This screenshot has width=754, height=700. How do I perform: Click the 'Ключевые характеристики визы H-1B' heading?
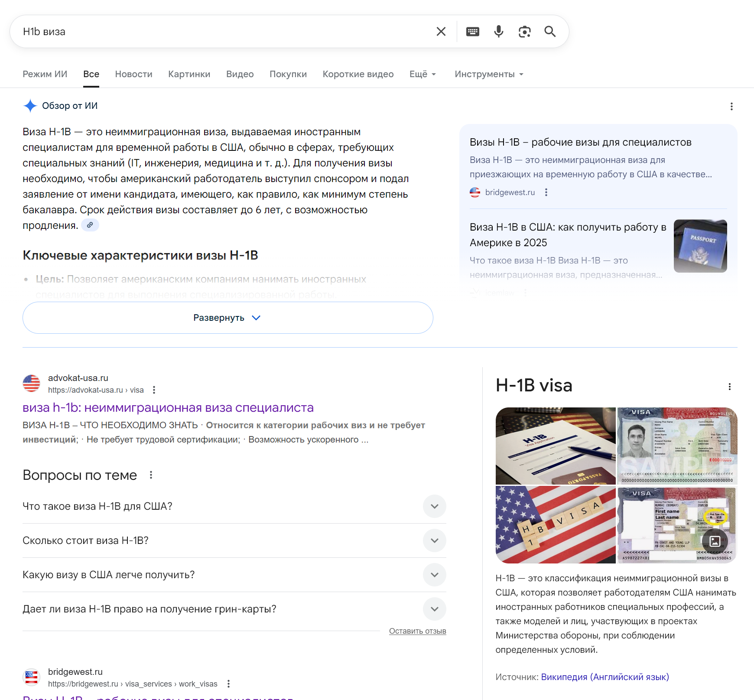140,255
